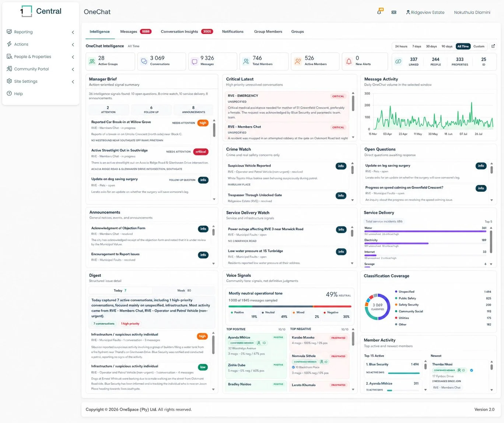Click Nomvula Sithole's ID person icon
This screenshot has height=423, width=504.
pos(322,362)
